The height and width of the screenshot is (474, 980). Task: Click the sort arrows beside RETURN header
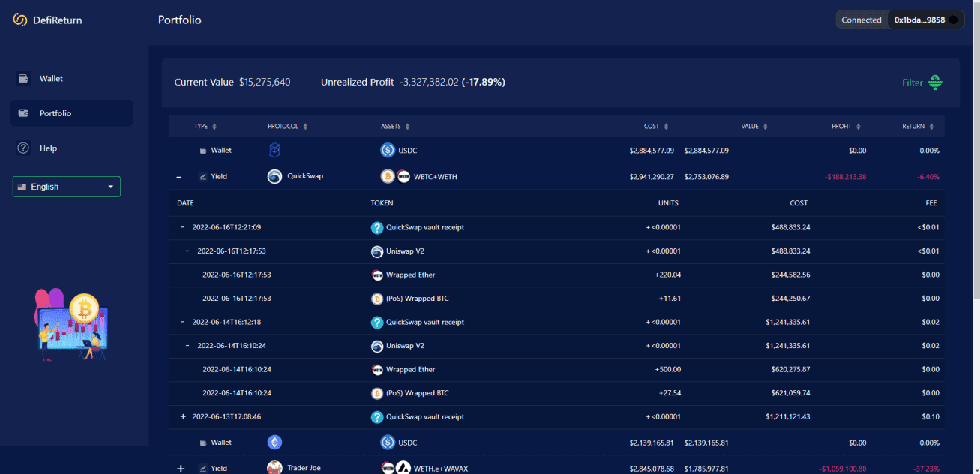click(x=931, y=127)
